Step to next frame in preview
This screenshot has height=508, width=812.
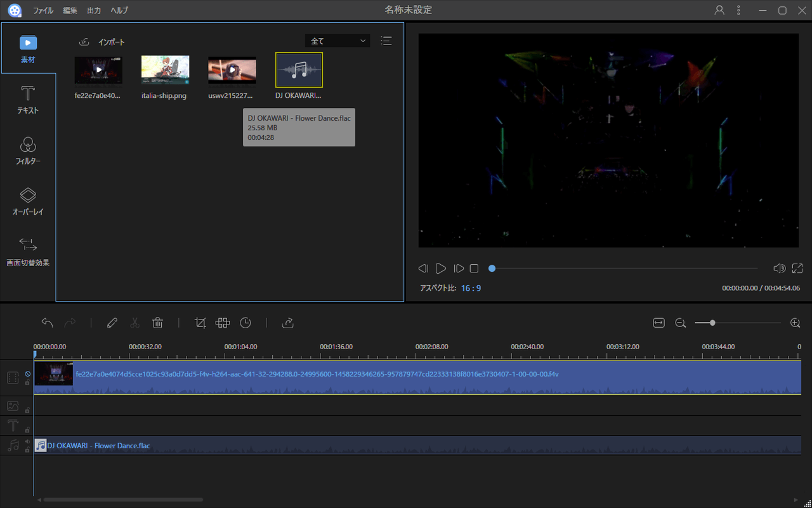click(459, 269)
